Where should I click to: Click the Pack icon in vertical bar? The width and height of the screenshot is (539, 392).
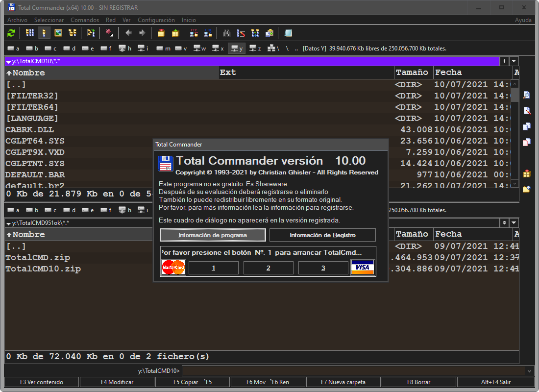[527, 173]
